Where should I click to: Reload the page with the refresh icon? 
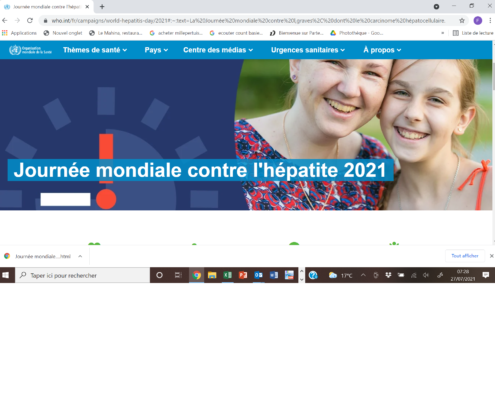tap(30, 21)
